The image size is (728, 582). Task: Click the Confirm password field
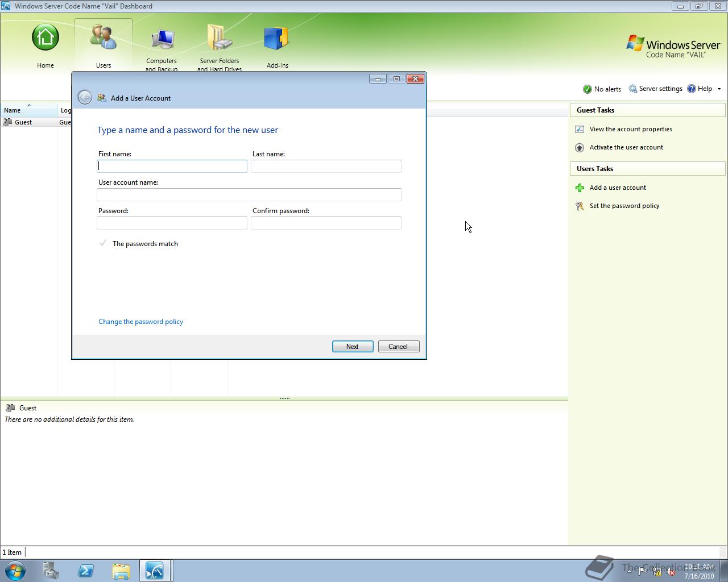[x=326, y=223]
